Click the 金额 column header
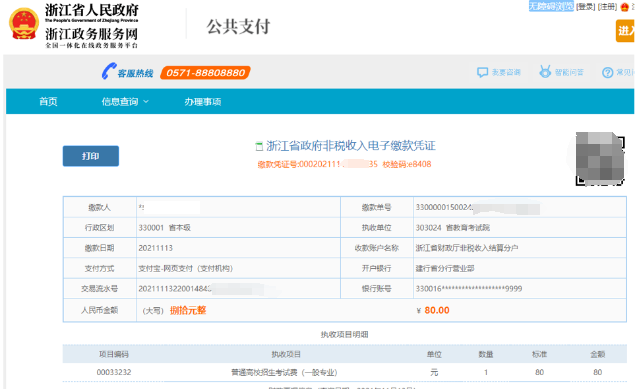 pyautogui.click(x=598, y=354)
